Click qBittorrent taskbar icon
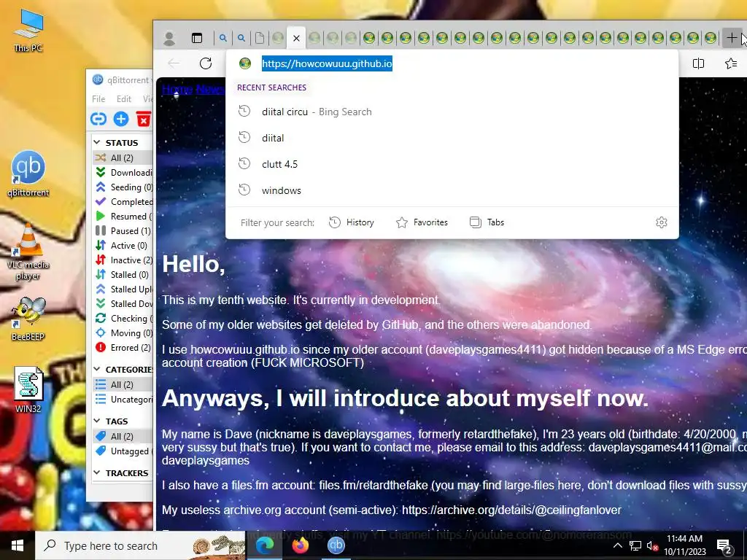 (x=336, y=545)
